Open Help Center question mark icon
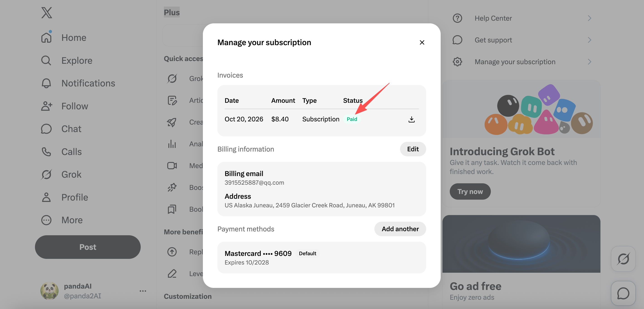 pyautogui.click(x=457, y=18)
